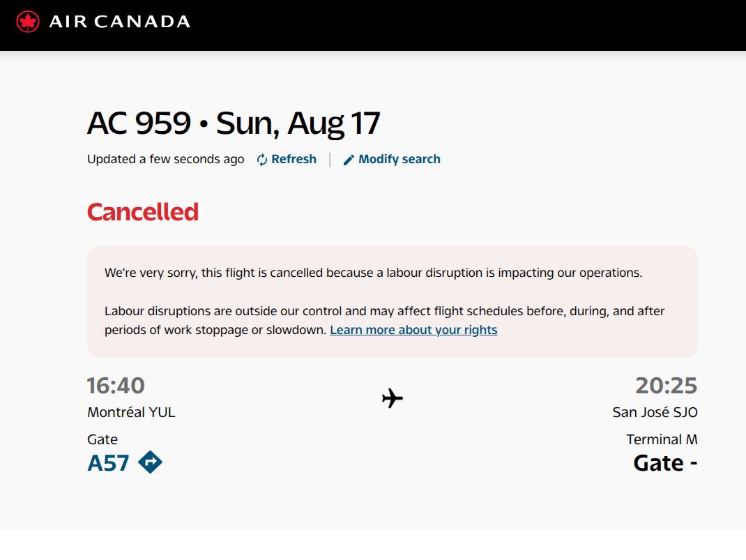Select the AIR CANADA wordmark in the header

click(119, 21)
